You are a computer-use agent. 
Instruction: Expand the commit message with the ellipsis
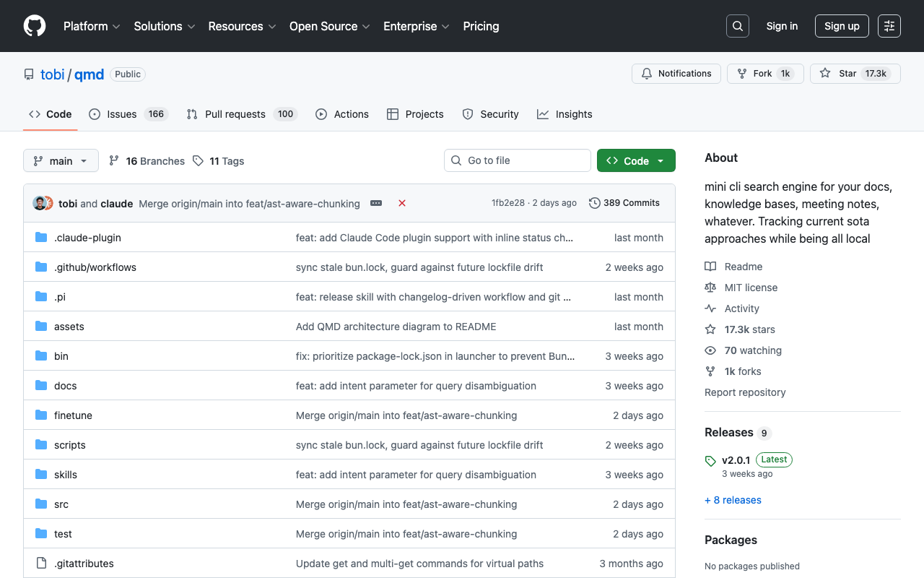pos(375,203)
